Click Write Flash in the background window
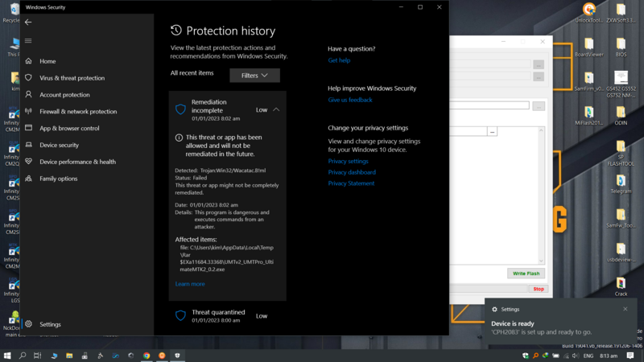The width and height of the screenshot is (644, 362). coord(526,274)
